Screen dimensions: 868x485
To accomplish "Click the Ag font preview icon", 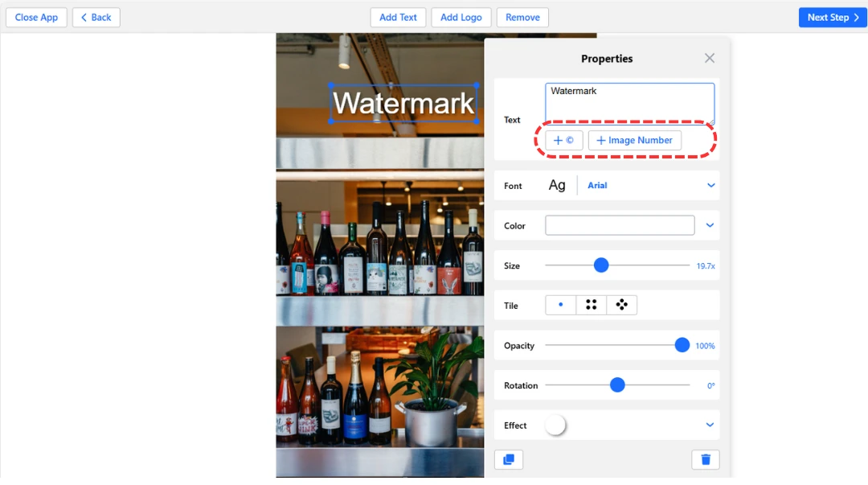I will (557, 185).
